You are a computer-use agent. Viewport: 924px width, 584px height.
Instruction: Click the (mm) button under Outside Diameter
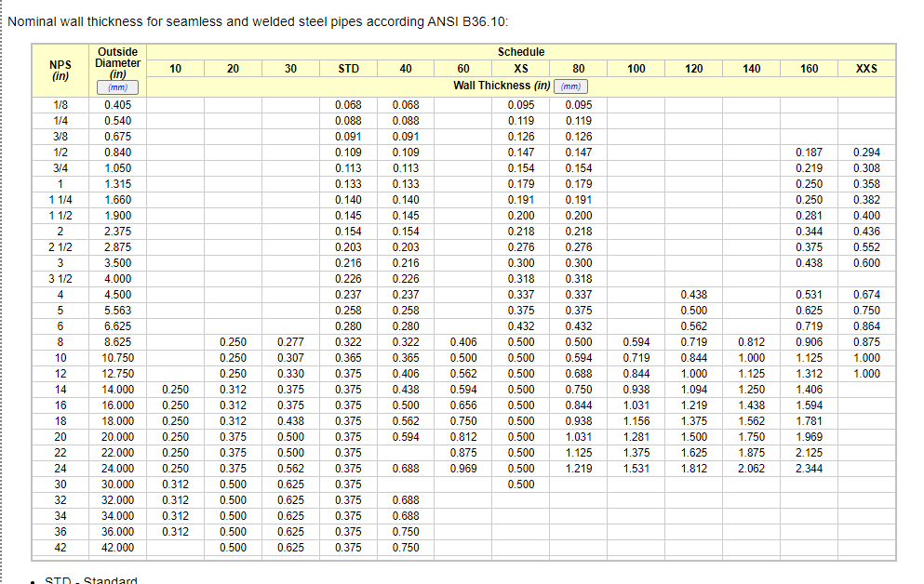click(117, 87)
